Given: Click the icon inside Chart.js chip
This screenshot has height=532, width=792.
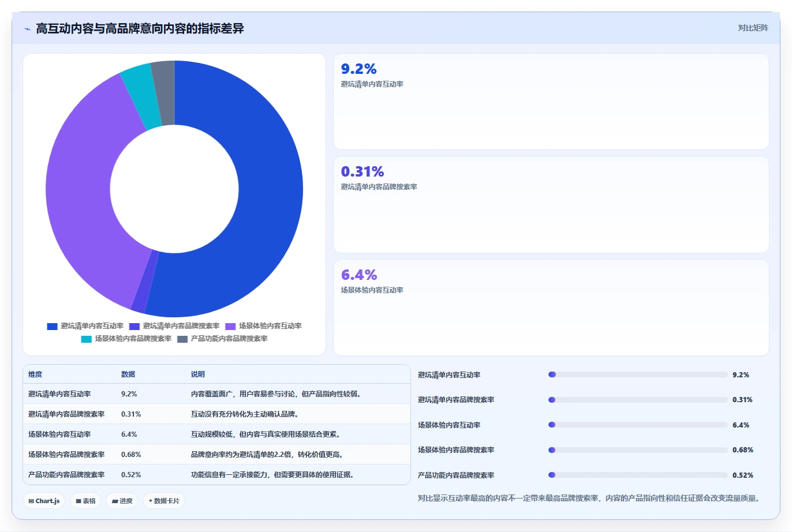Looking at the screenshot, I should [31, 501].
